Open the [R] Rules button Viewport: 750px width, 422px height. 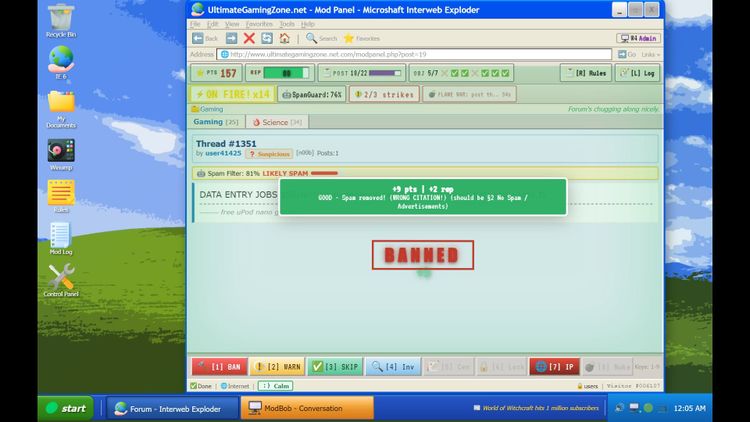point(586,73)
